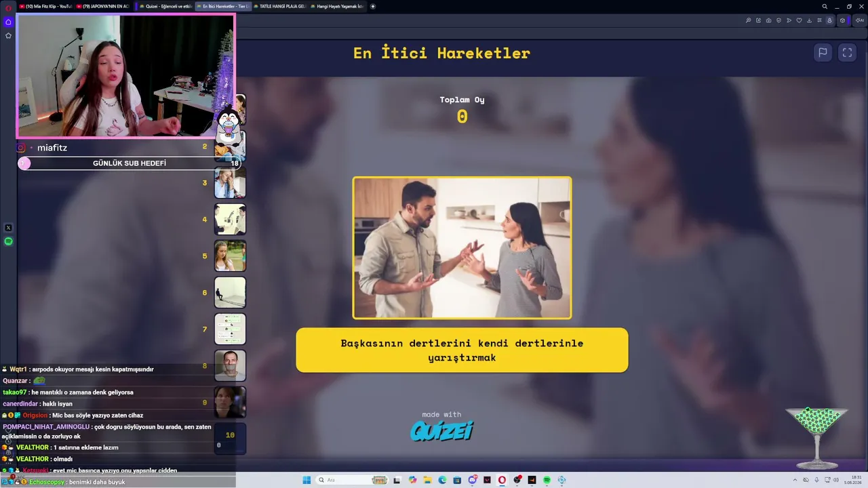
Task: Click the Quizei logo link
Action: [x=441, y=430]
